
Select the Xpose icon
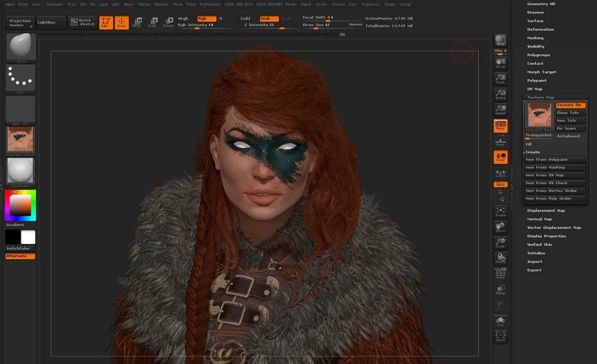[x=500, y=336]
